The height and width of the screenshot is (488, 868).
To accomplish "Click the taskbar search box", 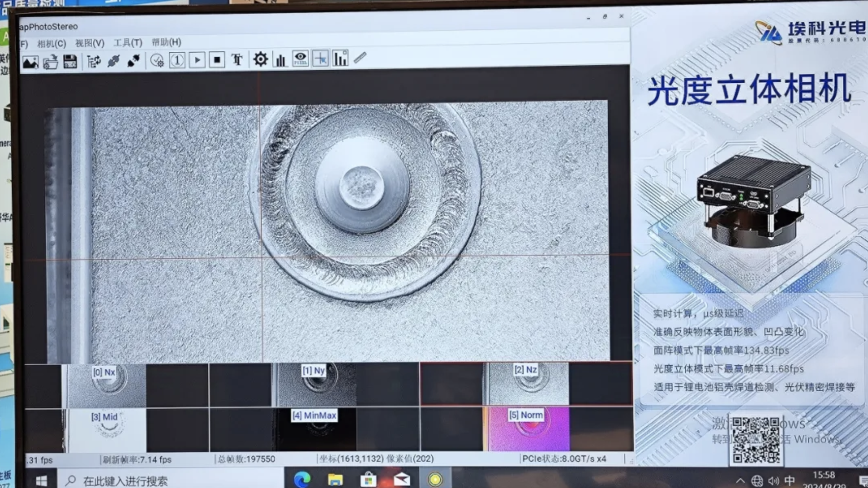I will pyautogui.click(x=170, y=480).
